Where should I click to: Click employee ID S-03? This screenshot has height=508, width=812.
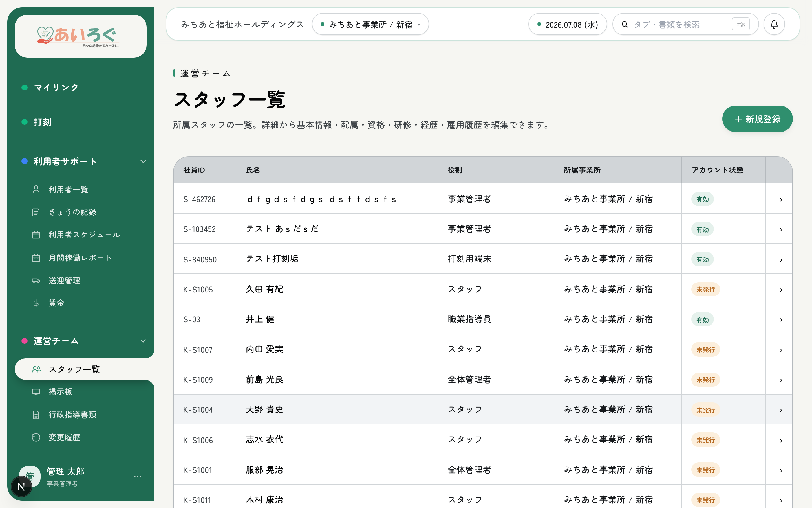(x=192, y=319)
